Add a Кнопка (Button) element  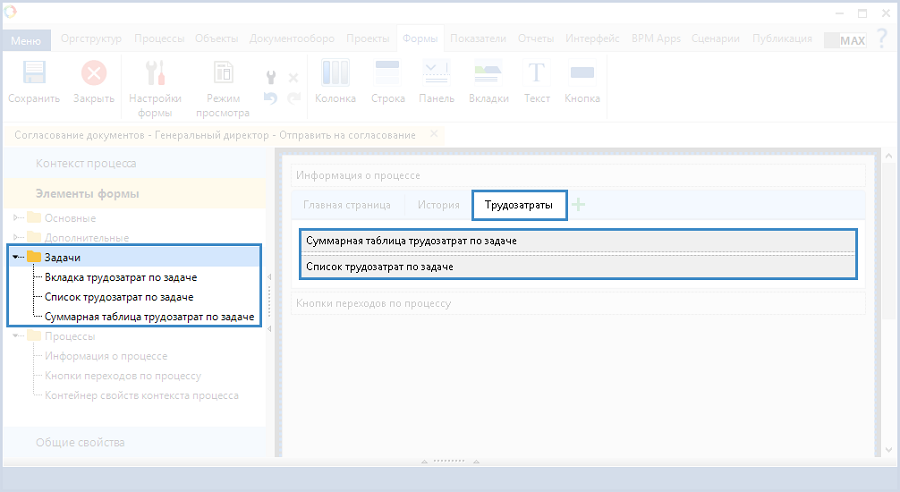(582, 74)
